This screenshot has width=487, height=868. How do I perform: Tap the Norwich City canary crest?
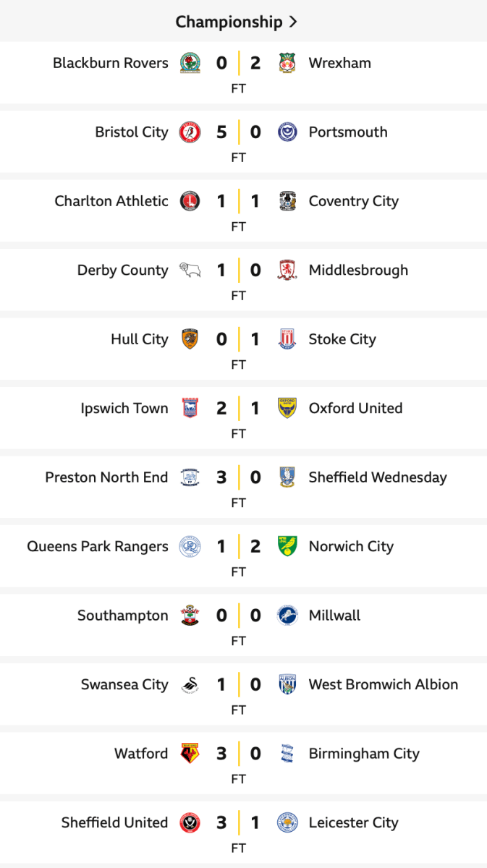point(287,546)
